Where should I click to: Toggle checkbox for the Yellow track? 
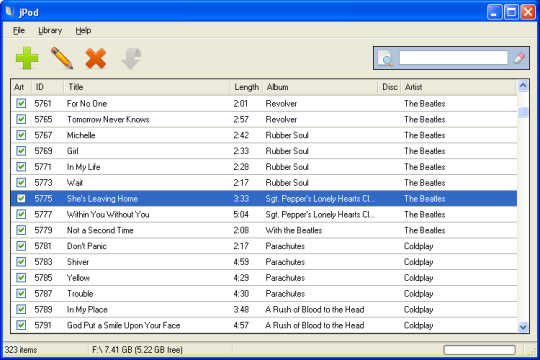pyautogui.click(x=21, y=278)
